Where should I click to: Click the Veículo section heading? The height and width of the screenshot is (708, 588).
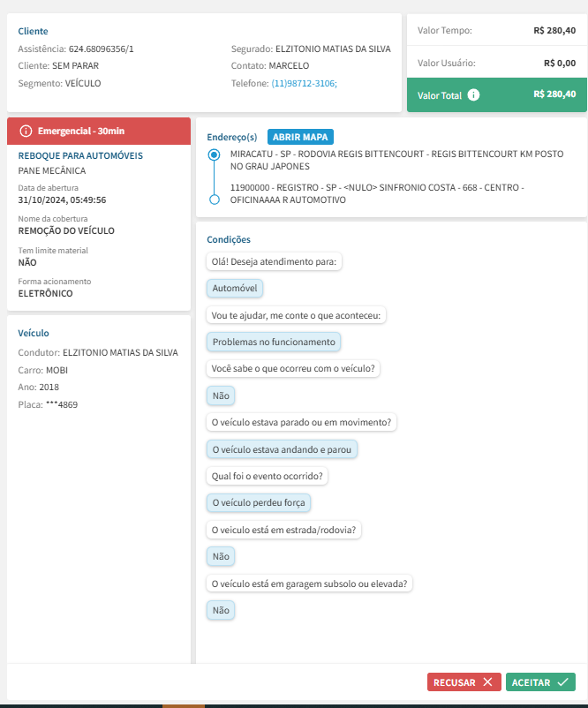34,333
